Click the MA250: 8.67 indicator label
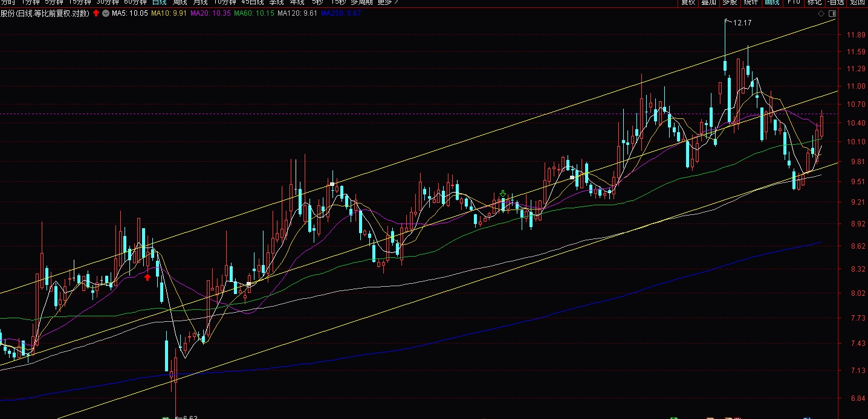Screen dimensions: 868x419 click(341, 13)
